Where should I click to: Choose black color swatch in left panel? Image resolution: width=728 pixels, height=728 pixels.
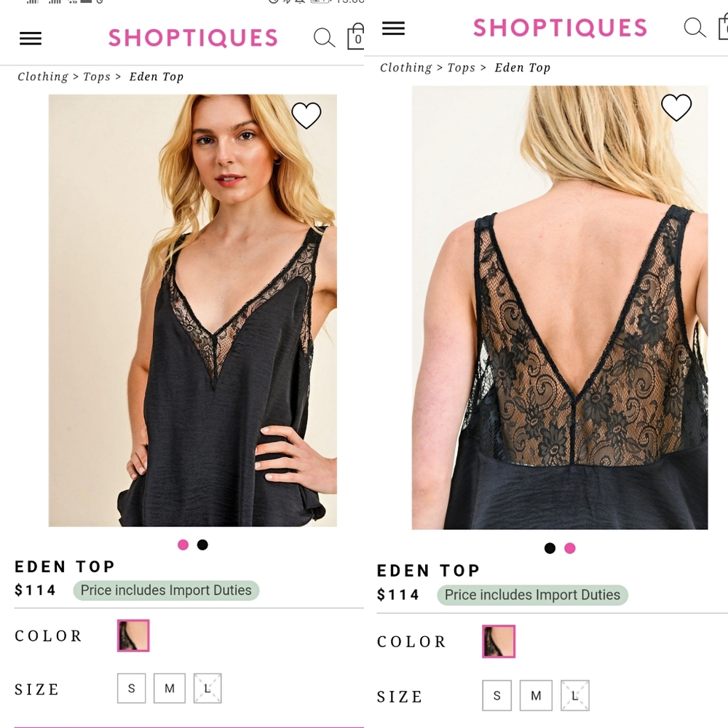coord(133,636)
